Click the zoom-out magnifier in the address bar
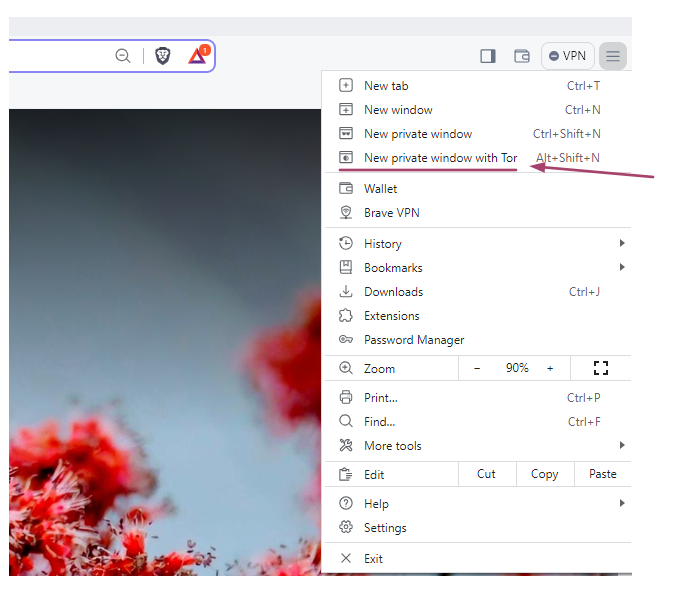The width and height of the screenshot is (687, 590). [123, 56]
